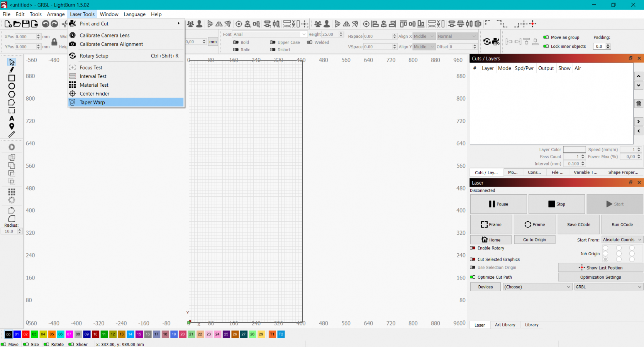Select the ellipse drawing tool
The image size is (644, 347).
[12, 86]
